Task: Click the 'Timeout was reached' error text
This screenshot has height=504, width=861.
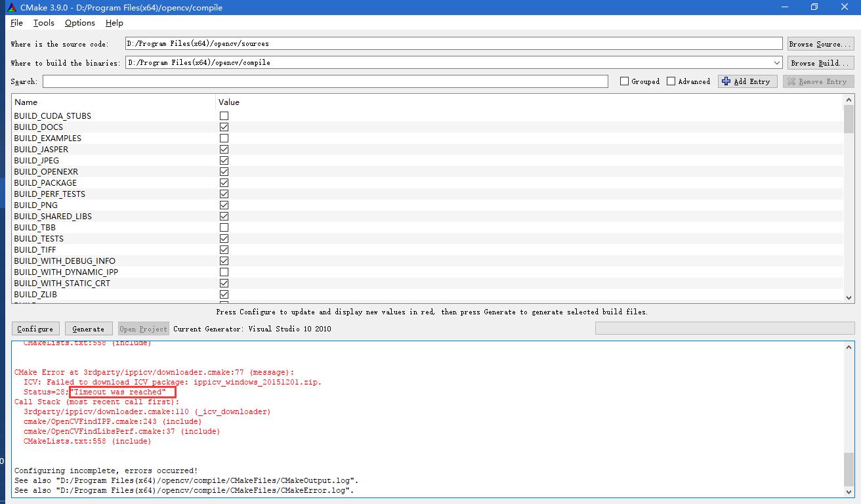Action: [x=117, y=392]
